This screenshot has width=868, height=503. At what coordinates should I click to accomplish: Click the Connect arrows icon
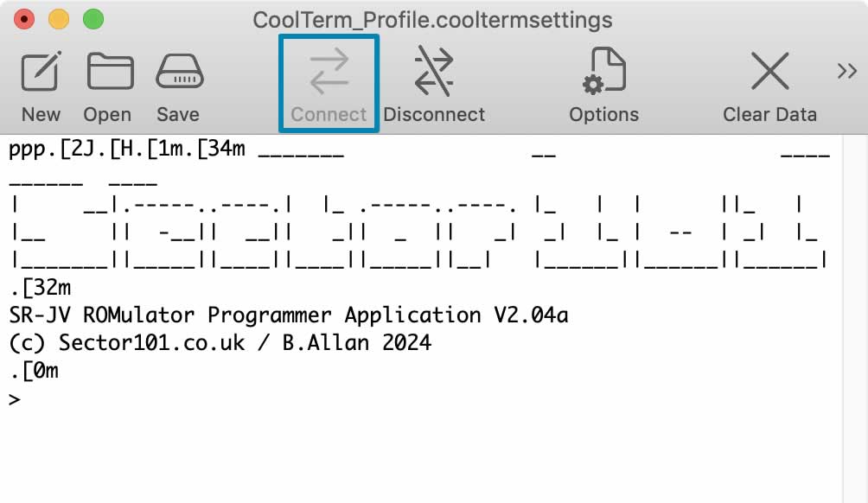pos(329,71)
